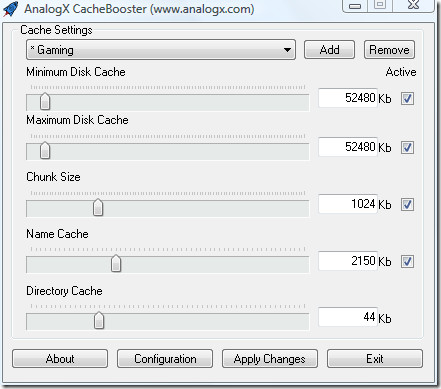Close the CacheBooster window
The width and height of the screenshot is (441, 389).
[x=413, y=5]
